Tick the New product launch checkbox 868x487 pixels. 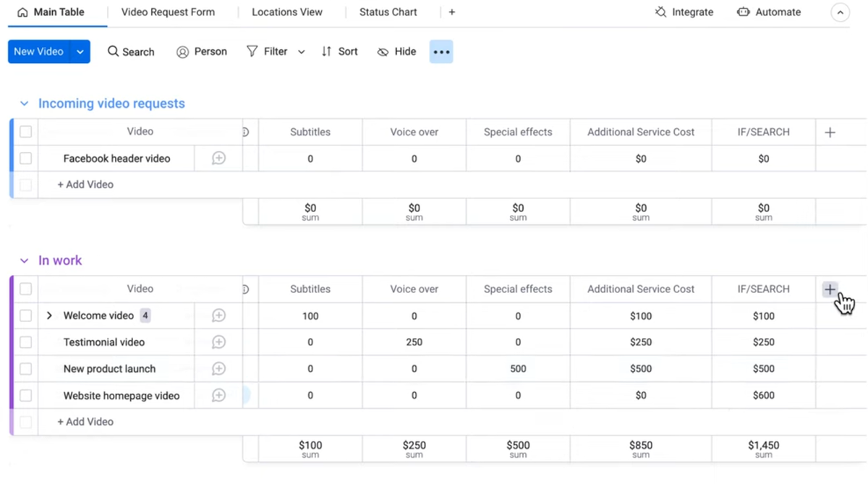pos(26,369)
